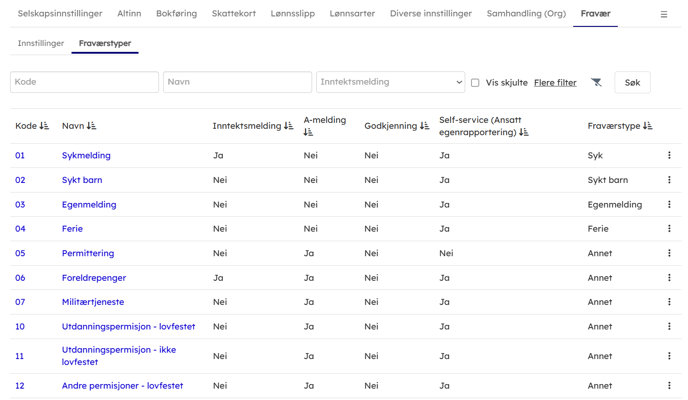Switch to the Innstillinger sub-tab
688x400 pixels.
[x=41, y=44]
